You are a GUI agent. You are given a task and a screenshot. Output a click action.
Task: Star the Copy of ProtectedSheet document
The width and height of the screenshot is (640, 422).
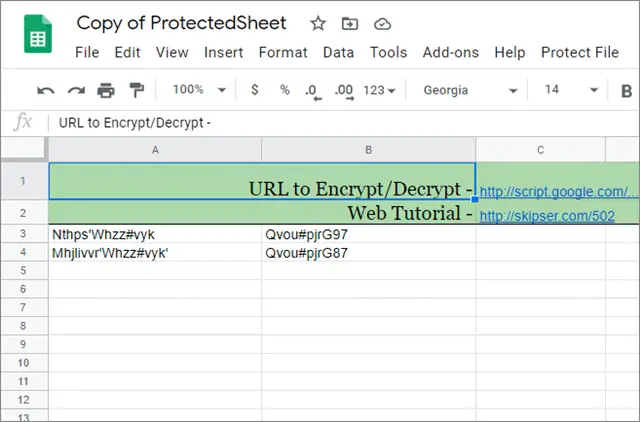point(318,24)
